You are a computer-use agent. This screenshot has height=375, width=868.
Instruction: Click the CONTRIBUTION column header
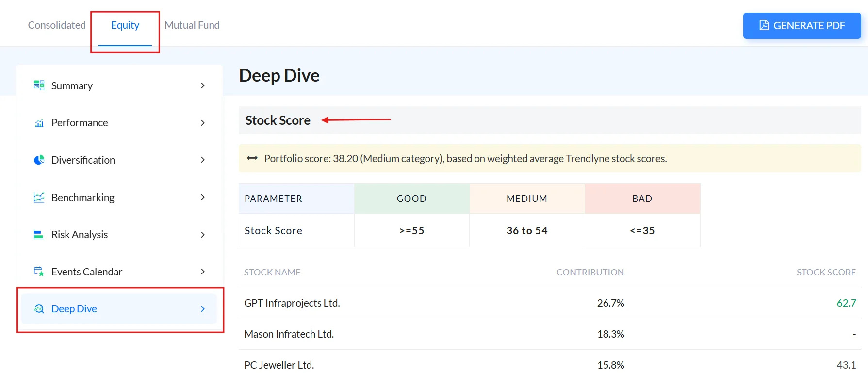[x=590, y=272]
